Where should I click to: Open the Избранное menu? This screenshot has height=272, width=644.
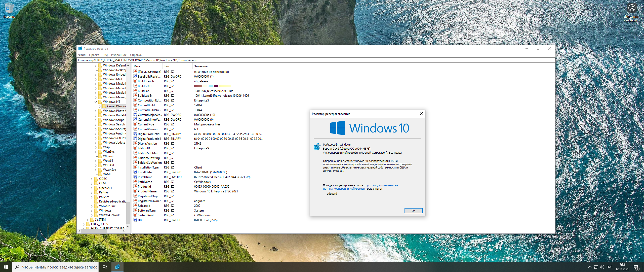coord(119,55)
